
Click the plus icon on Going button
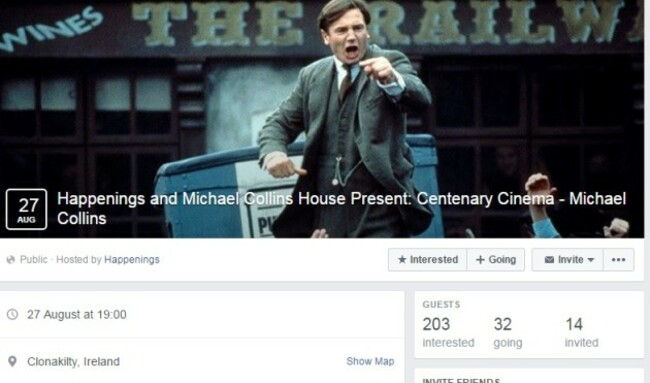(x=480, y=259)
